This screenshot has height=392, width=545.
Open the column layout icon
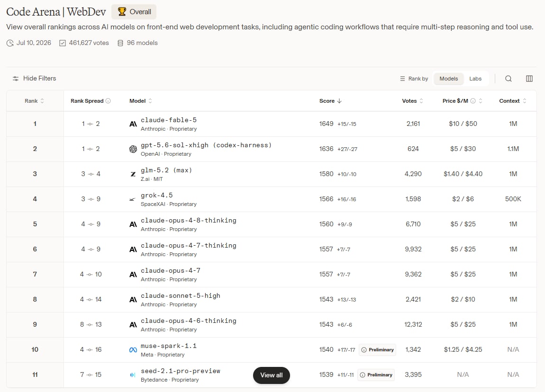[x=529, y=79]
